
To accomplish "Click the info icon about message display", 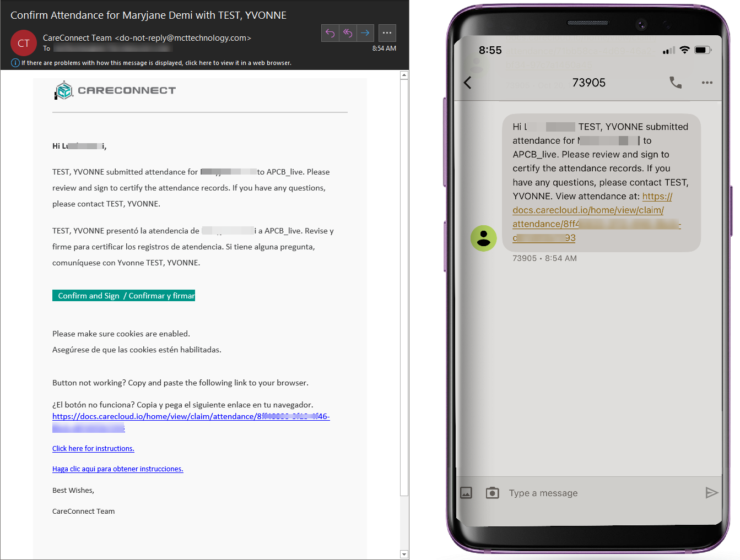I will coord(15,63).
